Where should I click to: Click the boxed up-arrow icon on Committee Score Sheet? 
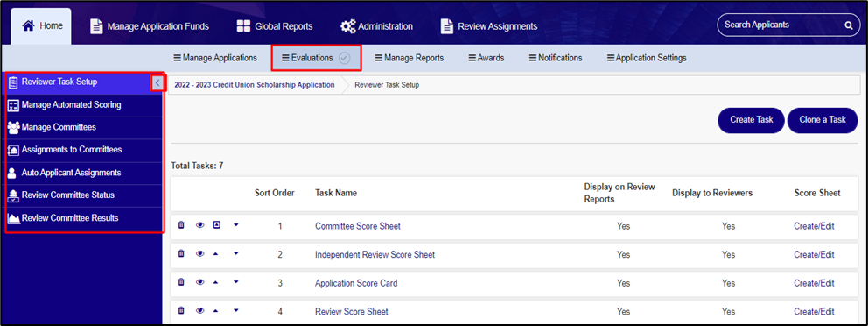(216, 225)
